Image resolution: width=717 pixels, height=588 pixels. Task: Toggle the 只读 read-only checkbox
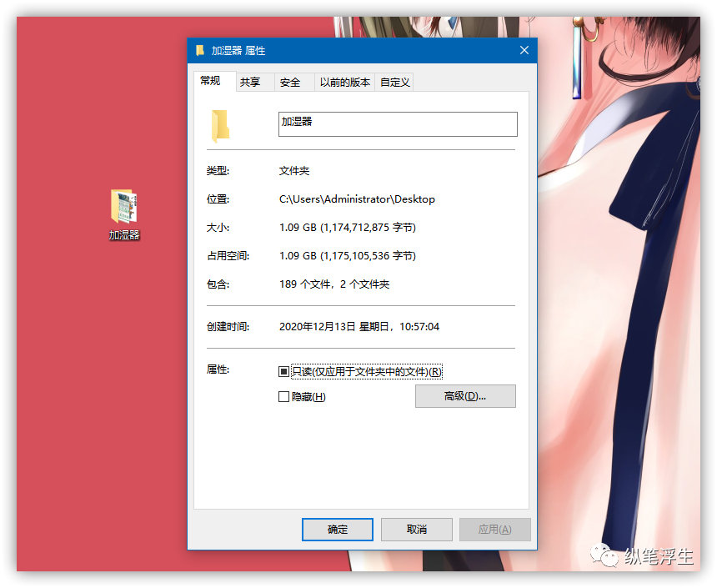(283, 371)
